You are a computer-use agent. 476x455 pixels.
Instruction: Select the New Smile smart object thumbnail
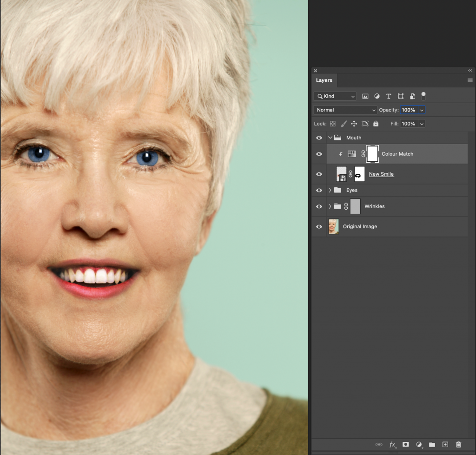pyautogui.click(x=342, y=174)
